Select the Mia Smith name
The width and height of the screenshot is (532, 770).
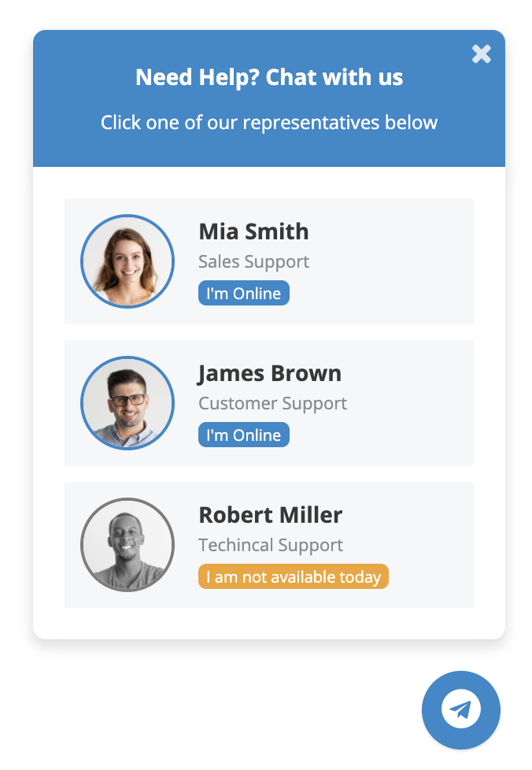click(x=253, y=231)
